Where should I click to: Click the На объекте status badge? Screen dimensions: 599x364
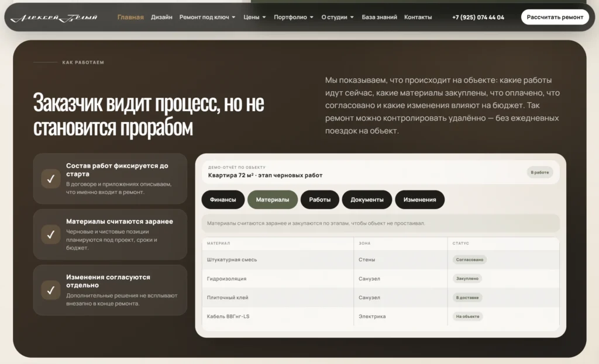[467, 316]
